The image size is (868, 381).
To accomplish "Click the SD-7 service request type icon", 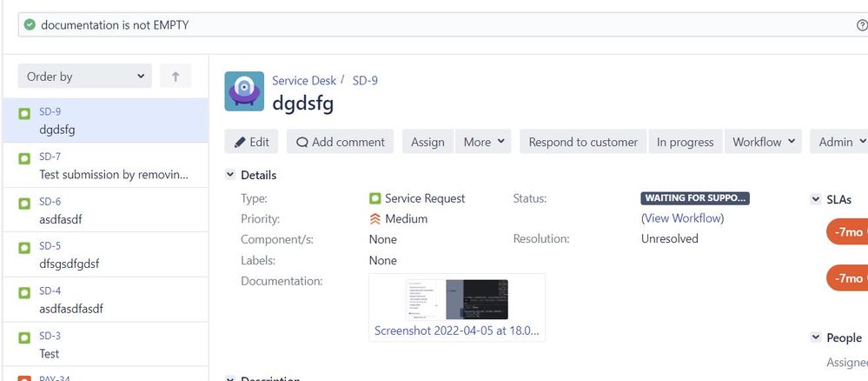I will tap(24, 159).
